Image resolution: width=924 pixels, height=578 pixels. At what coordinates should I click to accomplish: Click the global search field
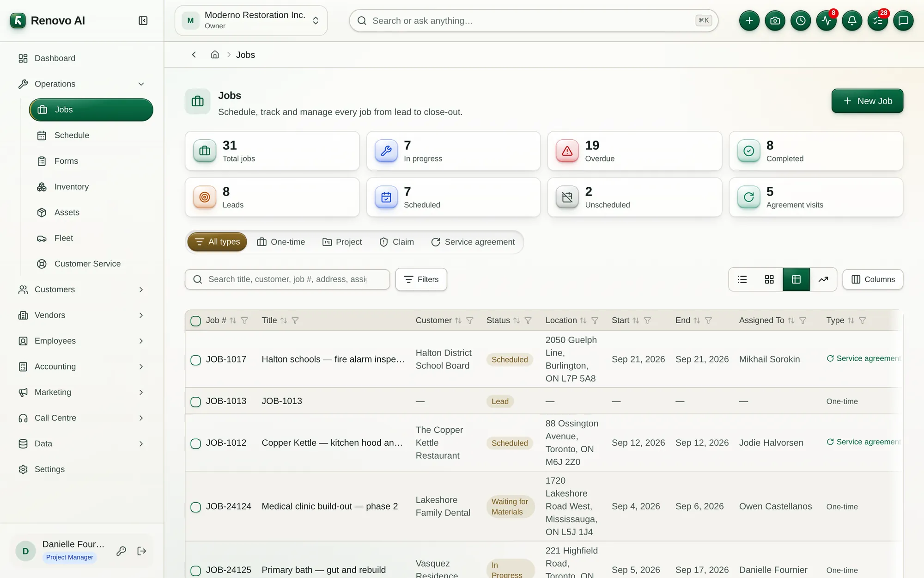pyautogui.click(x=534, y=21)
